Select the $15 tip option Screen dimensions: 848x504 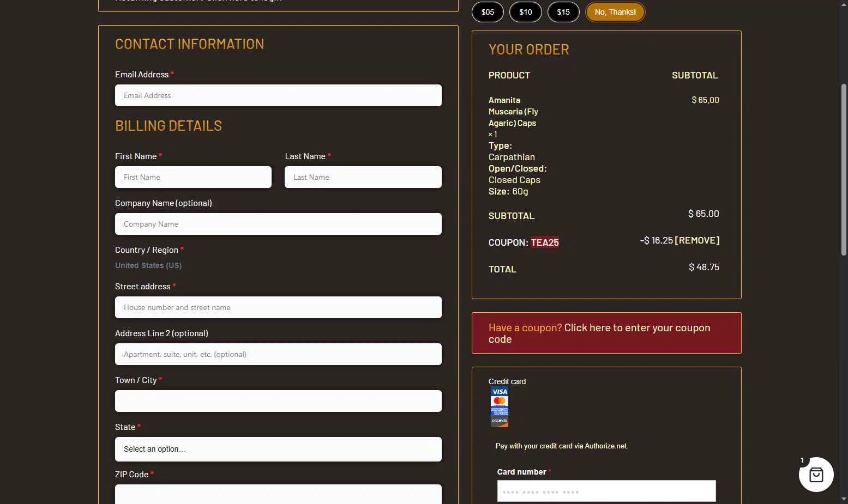pos(563,12)
